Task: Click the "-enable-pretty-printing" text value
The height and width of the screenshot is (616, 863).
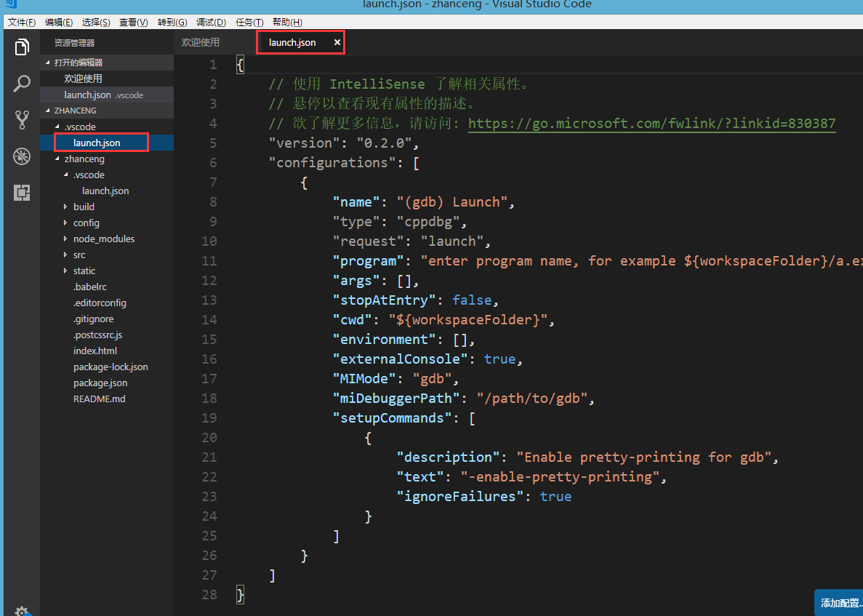Action: pos(560,476)
